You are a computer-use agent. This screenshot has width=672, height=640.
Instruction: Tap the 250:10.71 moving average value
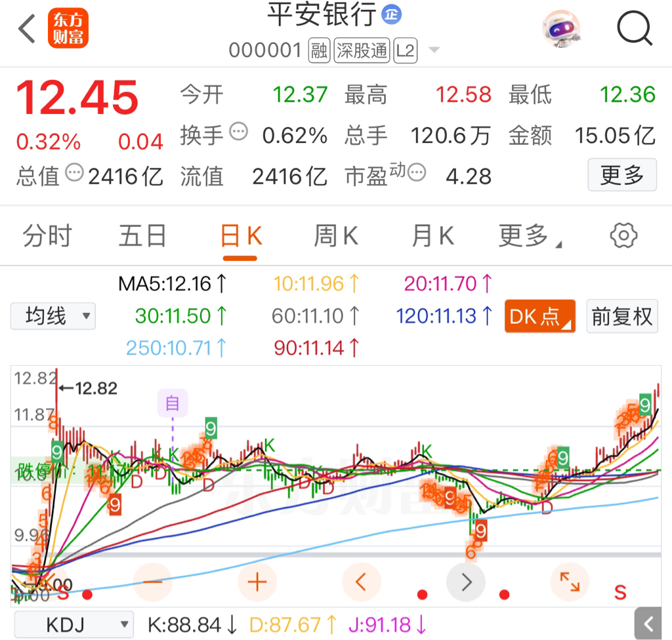point(176,348)
